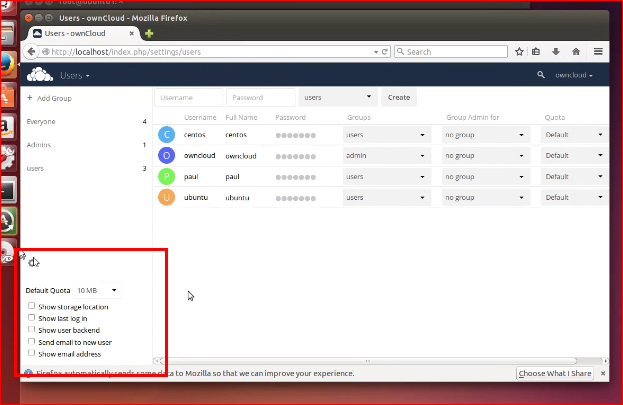
Task: Open settings gear in sidebar bottom
Action: point(33,262)
